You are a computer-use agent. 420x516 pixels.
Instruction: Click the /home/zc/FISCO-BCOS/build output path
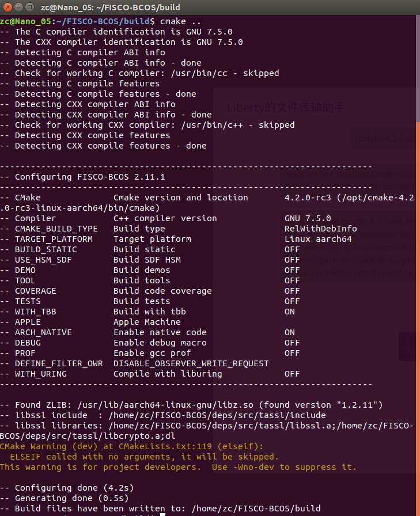coord(256,509)
